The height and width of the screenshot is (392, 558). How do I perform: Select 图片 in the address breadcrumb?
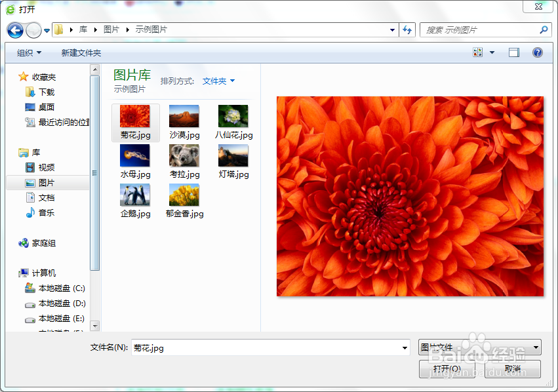click(x=111, y=29)
